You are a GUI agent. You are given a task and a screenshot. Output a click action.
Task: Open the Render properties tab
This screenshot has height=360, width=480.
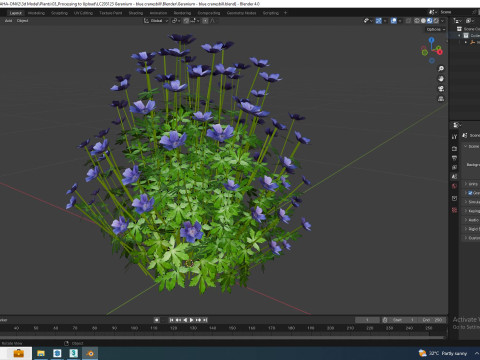[454, 149]
